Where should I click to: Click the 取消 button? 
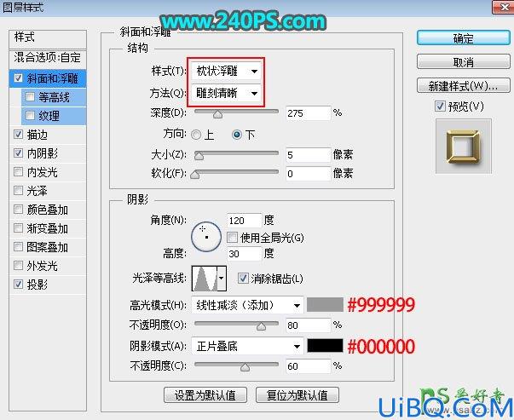click(x=463, y=61)
